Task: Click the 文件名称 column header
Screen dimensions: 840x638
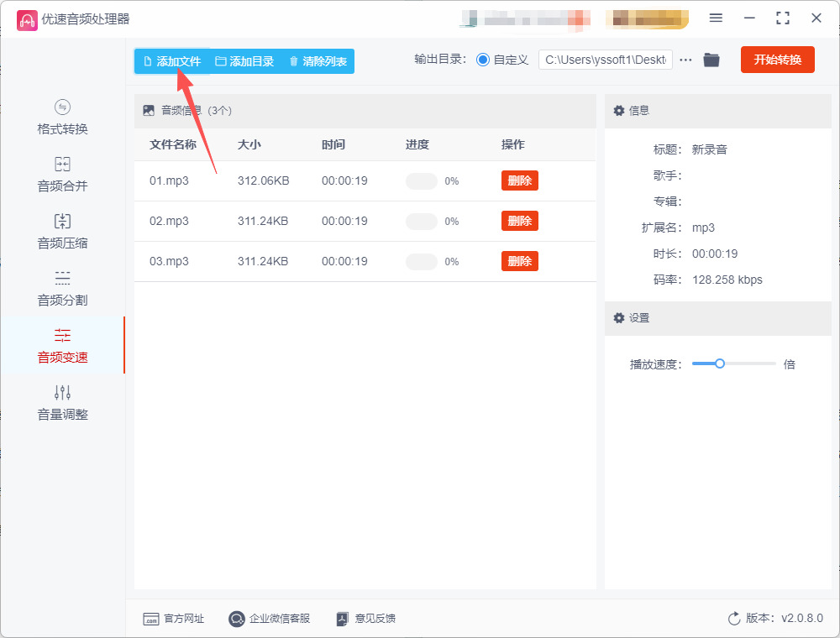Action: 172,144
